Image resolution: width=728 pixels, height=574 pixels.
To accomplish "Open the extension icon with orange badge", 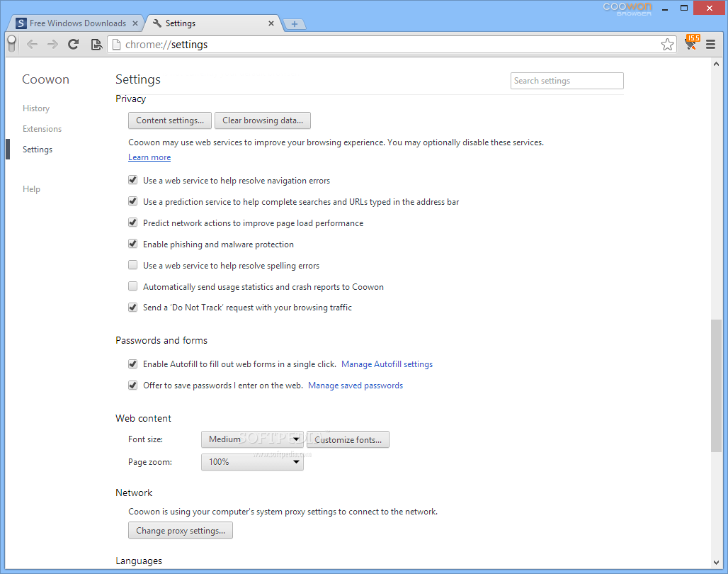I will pyautogui.click(x=691, y=43).
